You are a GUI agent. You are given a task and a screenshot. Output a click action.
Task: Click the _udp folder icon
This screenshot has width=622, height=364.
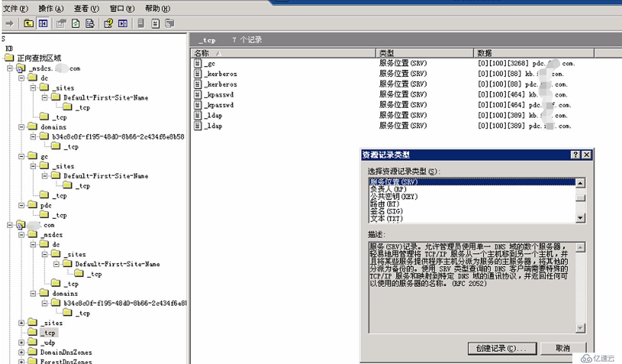[x=32, y=342]
